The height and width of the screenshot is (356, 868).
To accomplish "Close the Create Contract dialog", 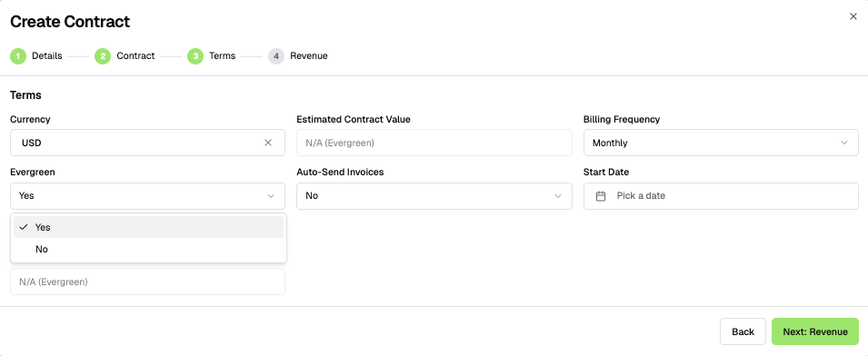I will (853, 16).
